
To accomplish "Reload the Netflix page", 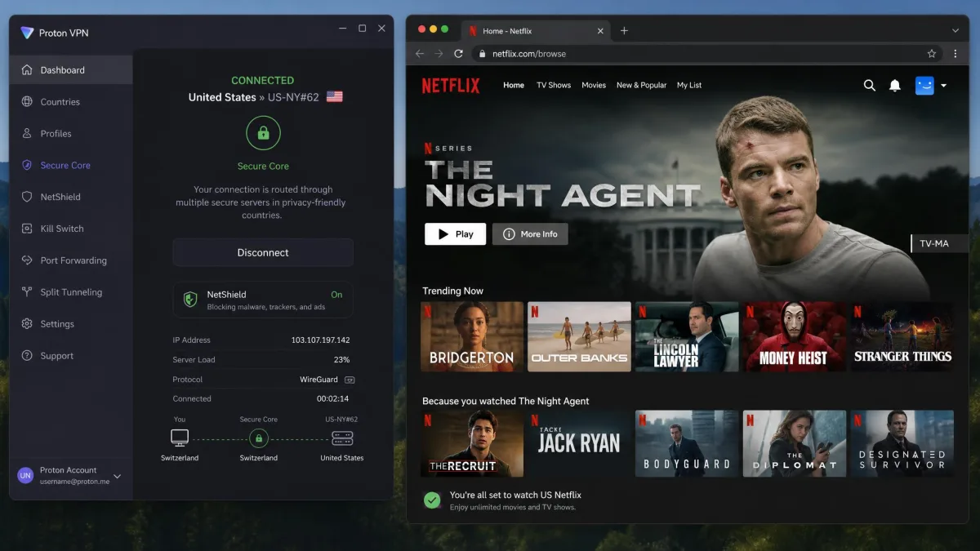I will pyautogui.click(x=458, y=54).
